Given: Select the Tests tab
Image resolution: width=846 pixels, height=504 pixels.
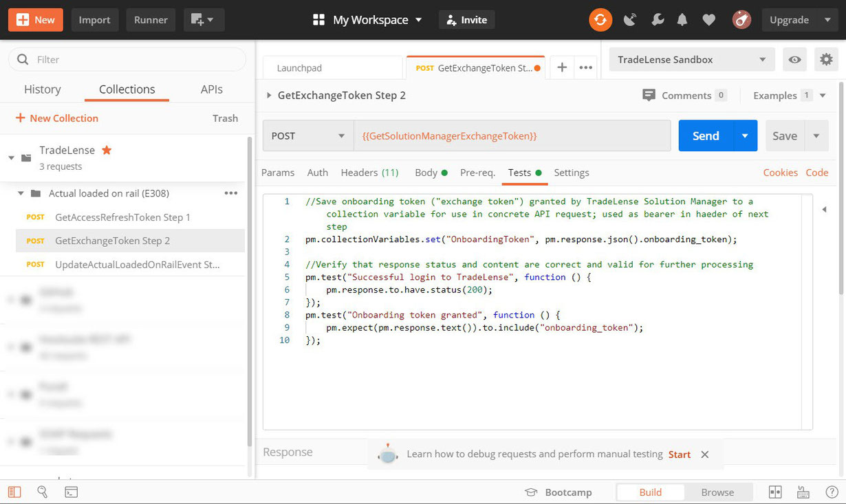Looking at the screenshot, I should pyautogui.click(x=525, y=173).
